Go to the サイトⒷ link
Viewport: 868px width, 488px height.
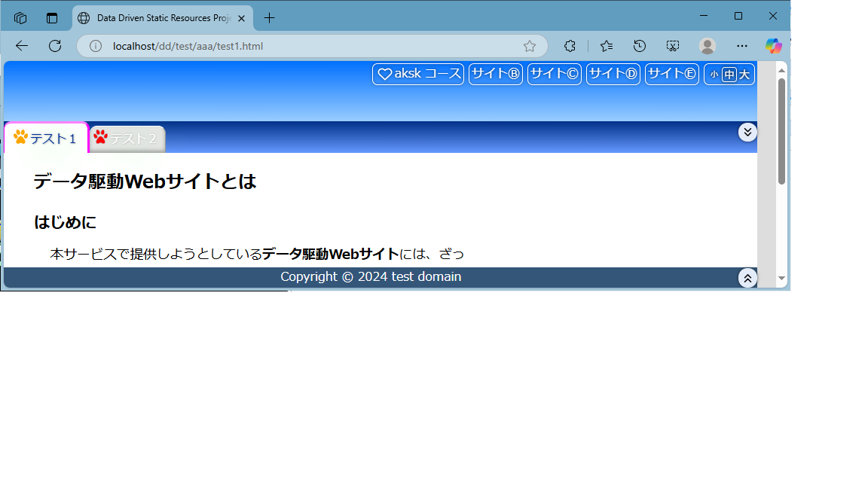point(495,74)
